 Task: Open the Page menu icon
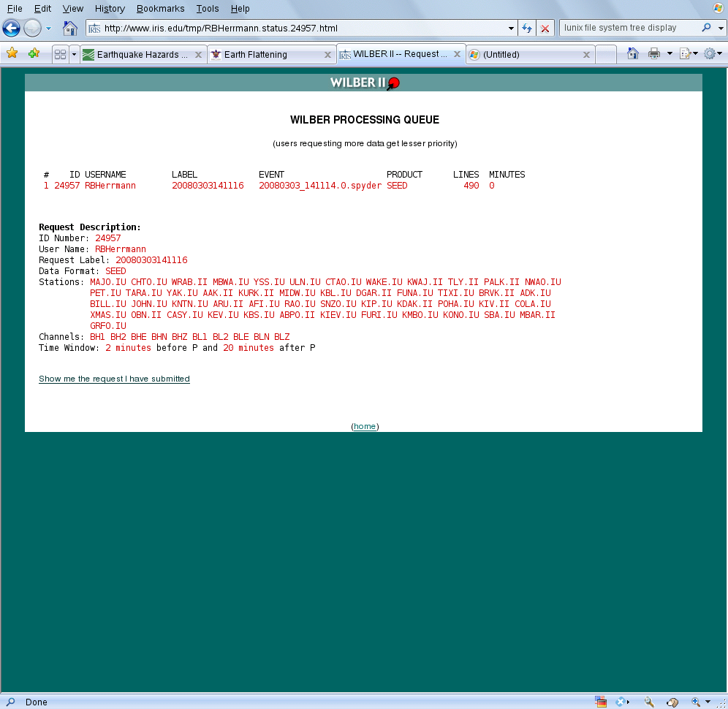688,54
